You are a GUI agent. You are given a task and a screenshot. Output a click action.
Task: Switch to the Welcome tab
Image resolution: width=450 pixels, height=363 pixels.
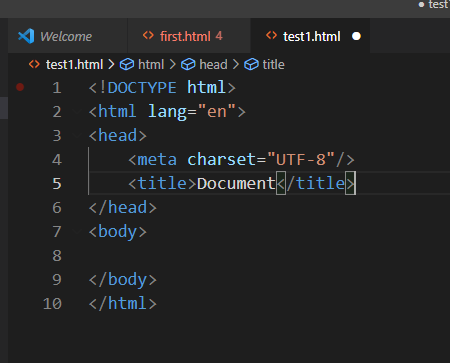(68, 36)
